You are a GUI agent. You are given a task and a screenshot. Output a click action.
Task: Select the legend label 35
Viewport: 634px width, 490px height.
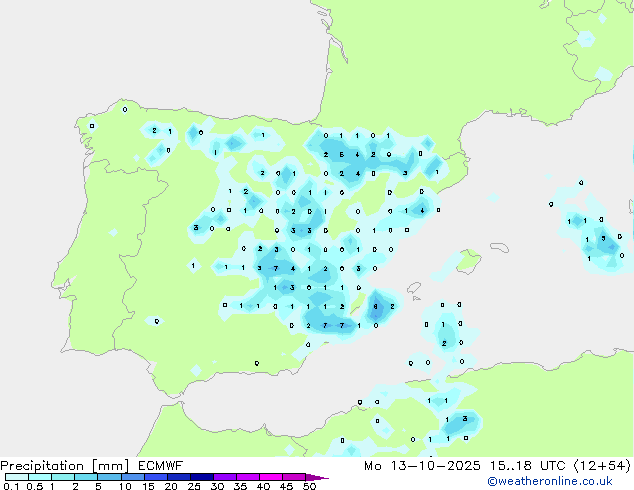pyautogui.click(x=240, y=486)
